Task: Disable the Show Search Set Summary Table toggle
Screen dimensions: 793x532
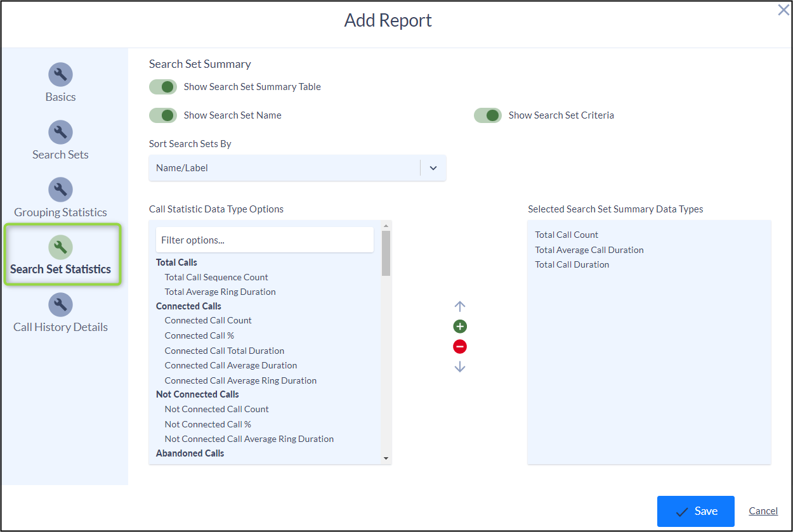Action: tap(163, 87)
